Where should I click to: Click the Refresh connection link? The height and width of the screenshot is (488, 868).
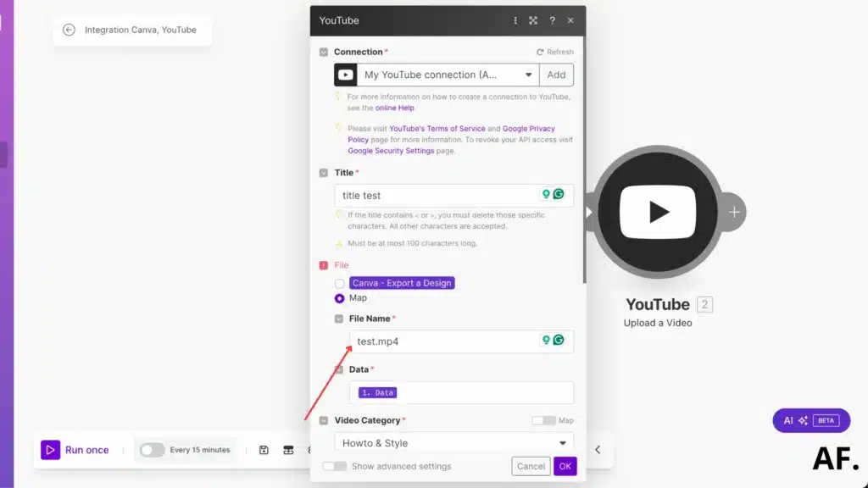click(555, 52)
